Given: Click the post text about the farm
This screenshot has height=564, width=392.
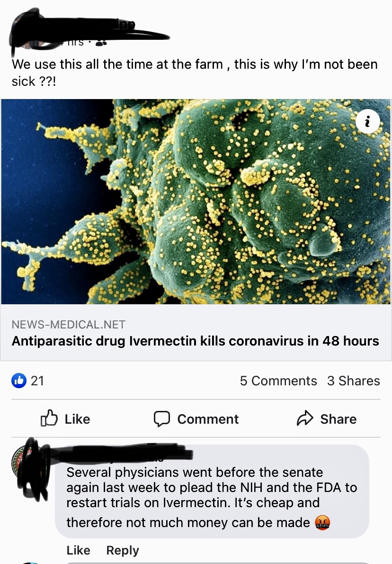Looking at the screenshot, I should pos(195,73).
